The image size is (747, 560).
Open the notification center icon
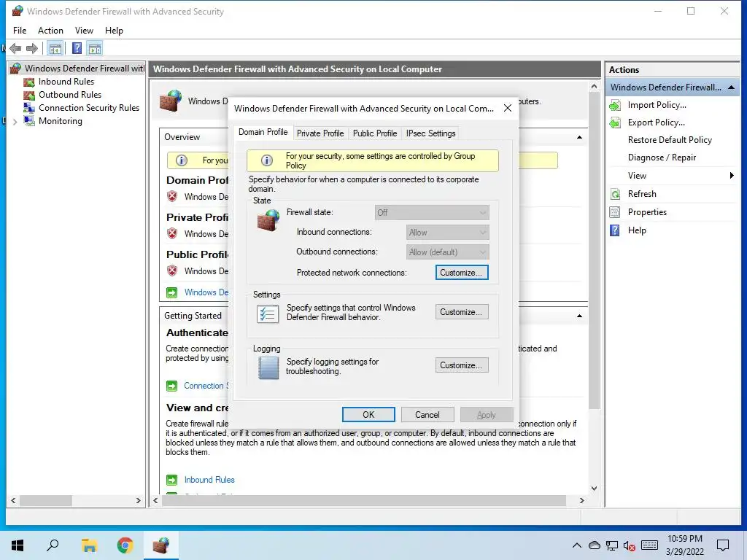723,545
